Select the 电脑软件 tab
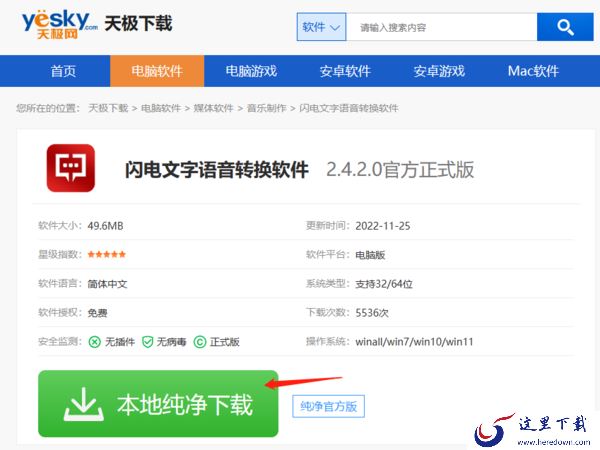Image resolution: width=600 pixels, height=450 pixels. 157,71
